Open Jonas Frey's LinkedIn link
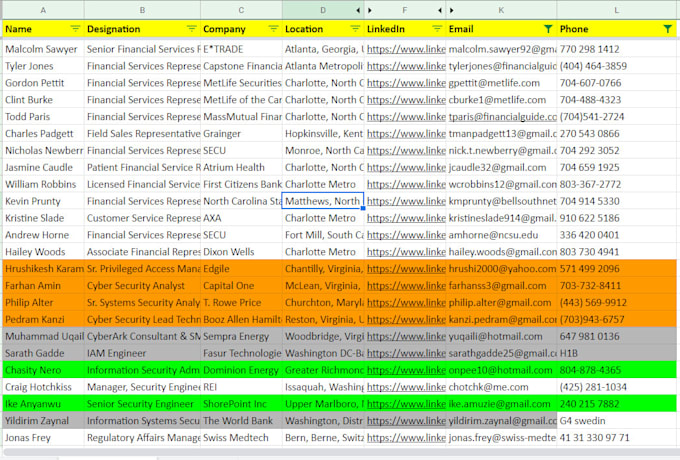680x460 pixels. (x=406, y=438)
